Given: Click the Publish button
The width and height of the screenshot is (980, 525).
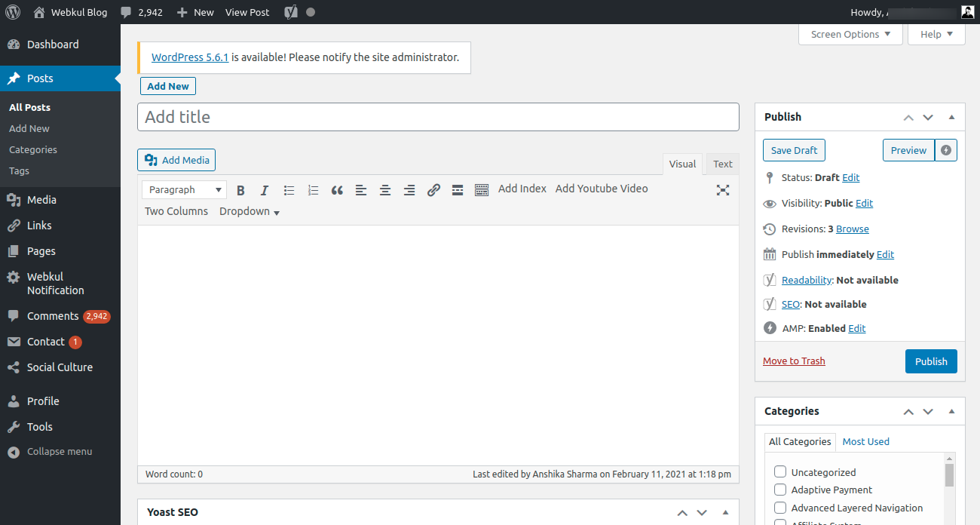Looking at the screenshot, I should tap(931, 361).
